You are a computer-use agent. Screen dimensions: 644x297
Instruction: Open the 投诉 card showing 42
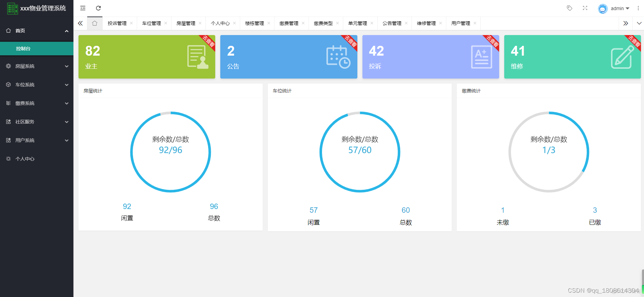[x=431, y=57]
